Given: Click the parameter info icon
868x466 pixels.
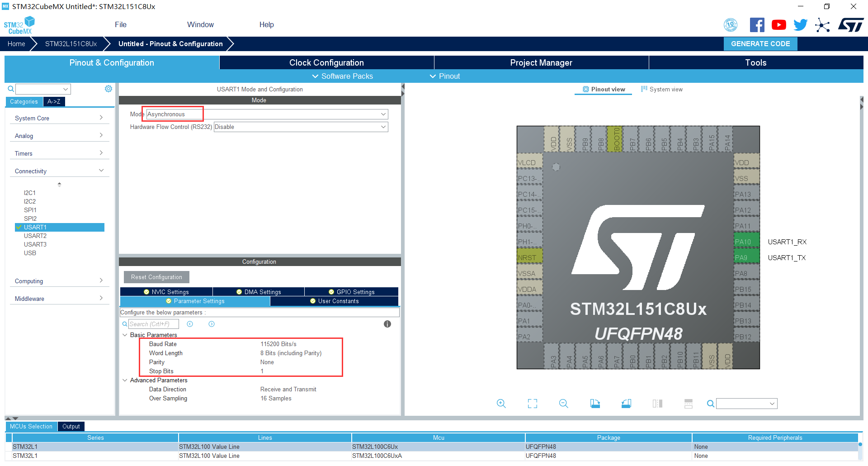Looking at the screenshot, I should (x=387, y=324).
